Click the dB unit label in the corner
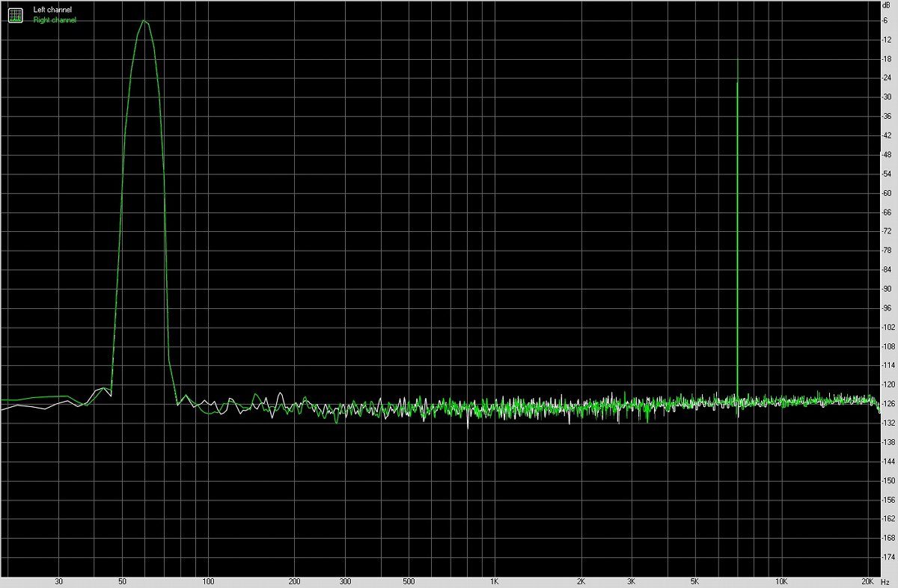The image size is (898, 588). (x=887, y=6)
